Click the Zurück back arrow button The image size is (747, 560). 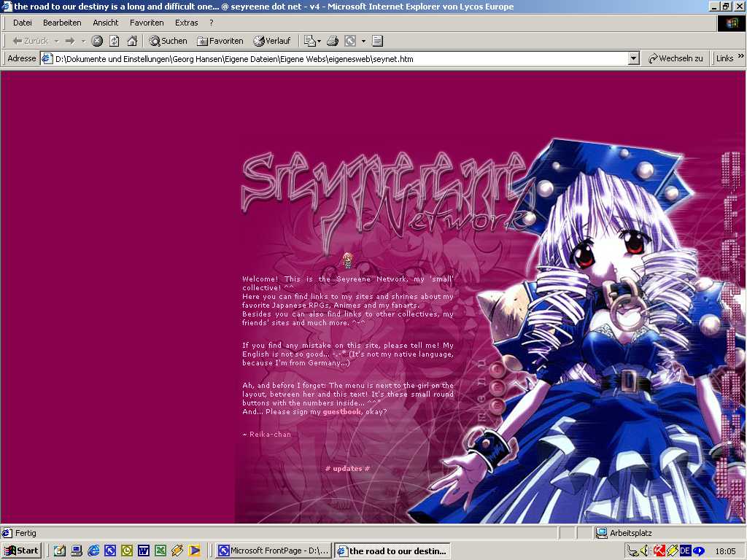(30, 41)
